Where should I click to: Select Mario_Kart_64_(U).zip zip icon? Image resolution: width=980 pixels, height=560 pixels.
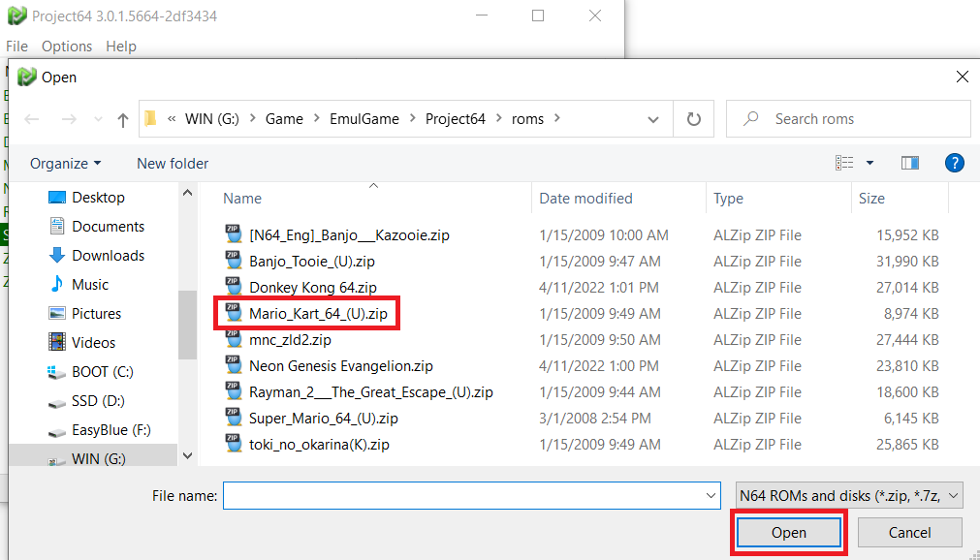[x=234, y=313]
